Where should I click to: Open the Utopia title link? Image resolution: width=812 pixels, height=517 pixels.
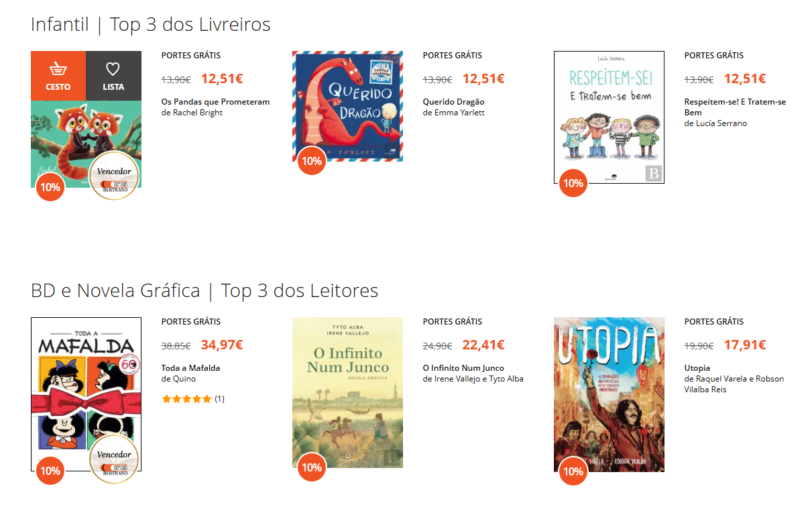(697, 368)
